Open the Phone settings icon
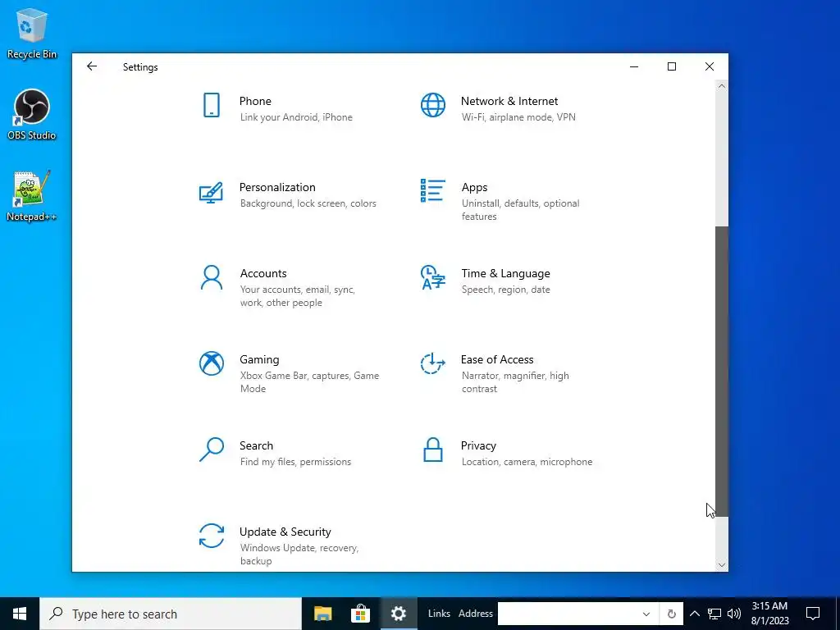The image size is (840, 630). pyautogui.click(x=212, y=105)
